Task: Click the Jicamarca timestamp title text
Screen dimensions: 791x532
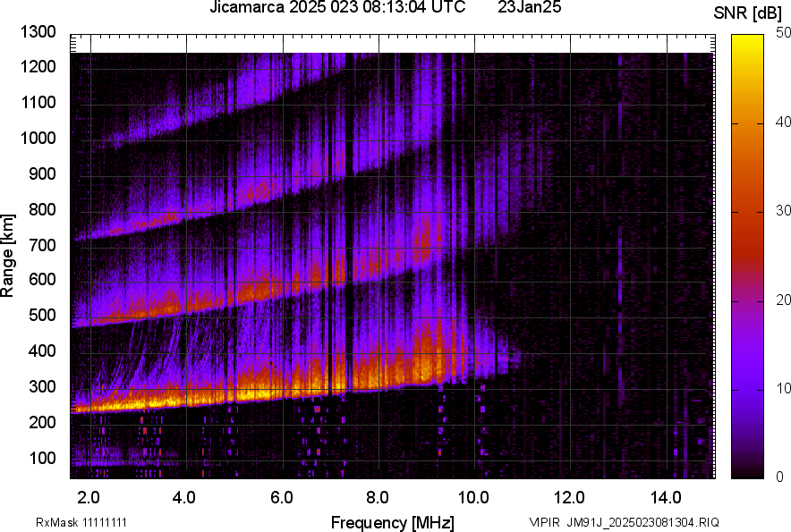Action: pyautogui.click(x=337, y=8)
